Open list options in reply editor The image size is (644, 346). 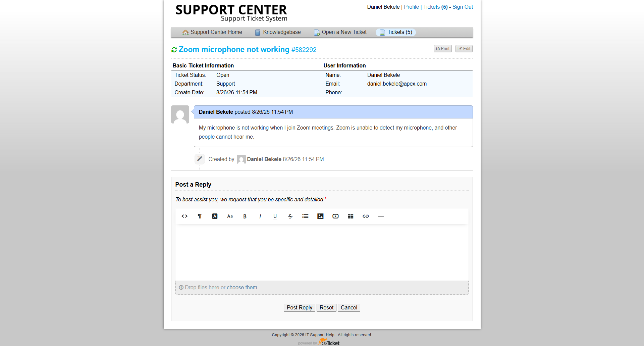tap(305, 216)
